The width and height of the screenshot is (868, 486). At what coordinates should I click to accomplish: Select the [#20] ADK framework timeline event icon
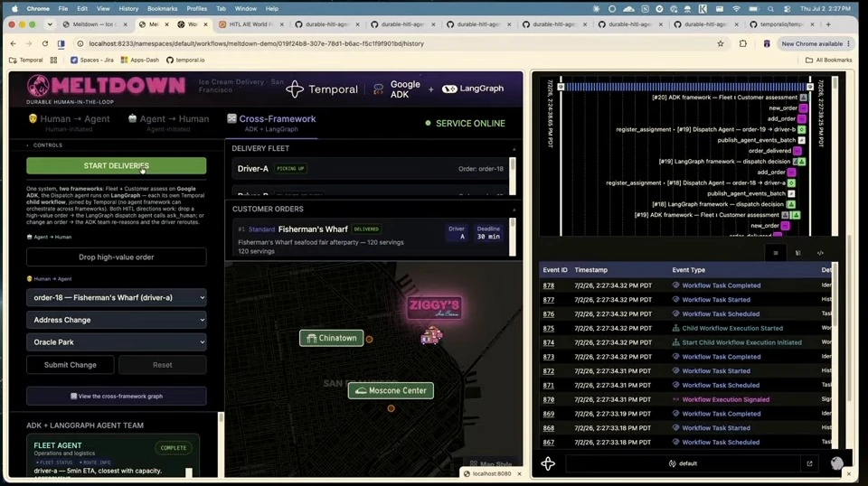pos(803,98)
